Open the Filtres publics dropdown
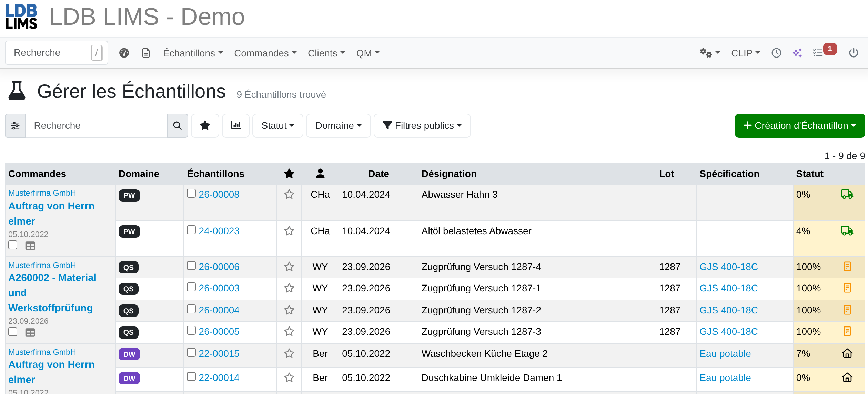Viewport: 868px width, 394px height. 422,126
